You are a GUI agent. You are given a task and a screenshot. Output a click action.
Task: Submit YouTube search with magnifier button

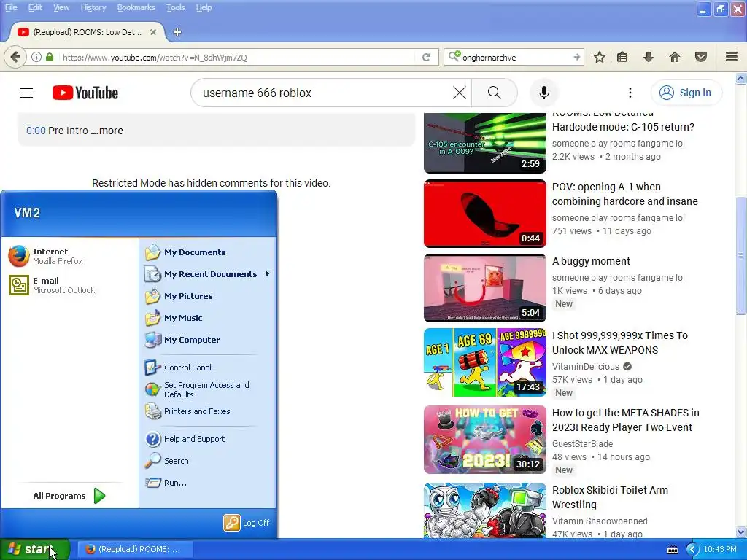pos(495,93)
